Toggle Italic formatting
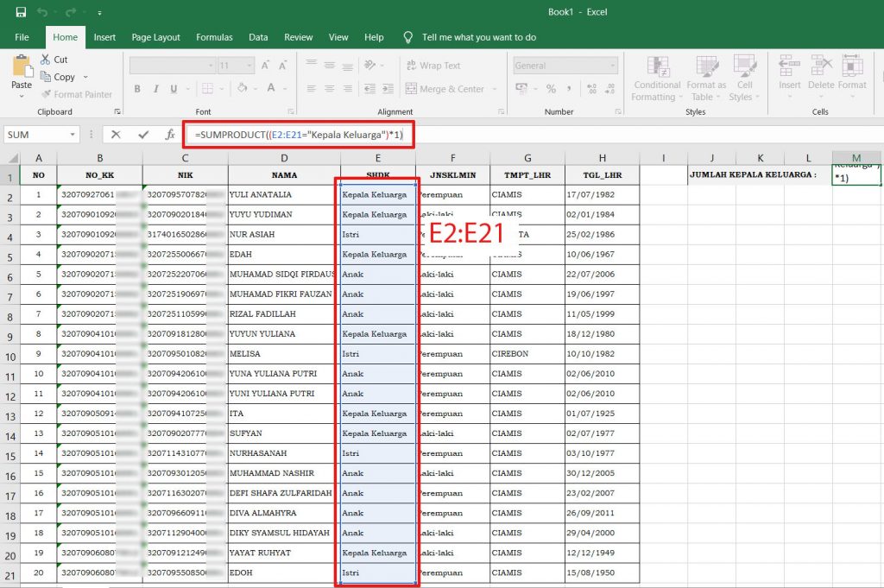The width and height of the screenshot is (884, 588). (x=155, y=89)
